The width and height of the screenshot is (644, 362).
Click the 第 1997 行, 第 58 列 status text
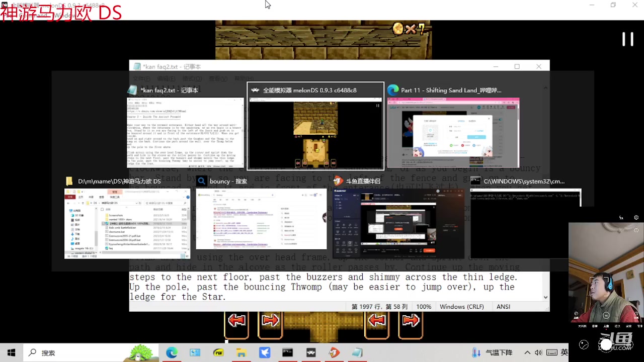point(379,307)
